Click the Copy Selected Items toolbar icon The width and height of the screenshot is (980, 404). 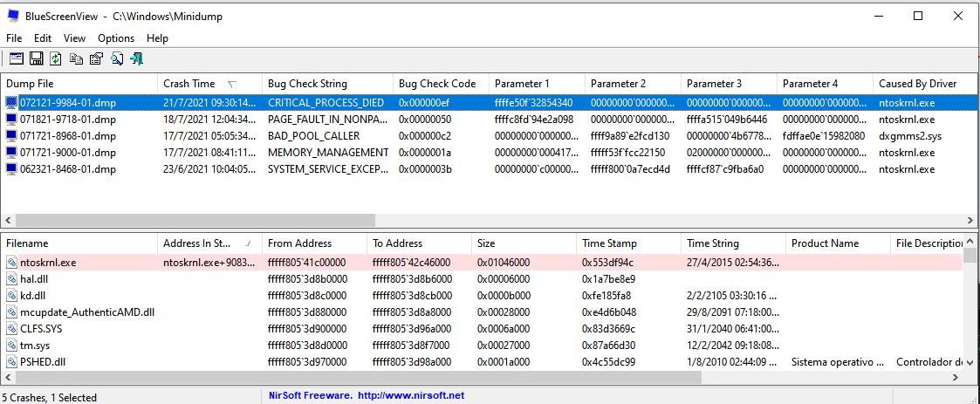[x=76, y=58]
